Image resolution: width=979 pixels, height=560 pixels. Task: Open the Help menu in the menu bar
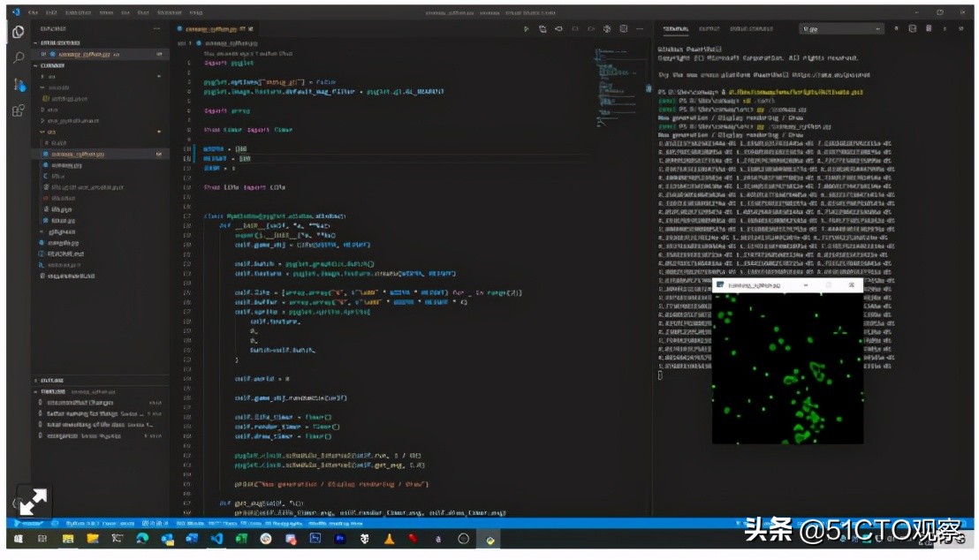point(196,12)
